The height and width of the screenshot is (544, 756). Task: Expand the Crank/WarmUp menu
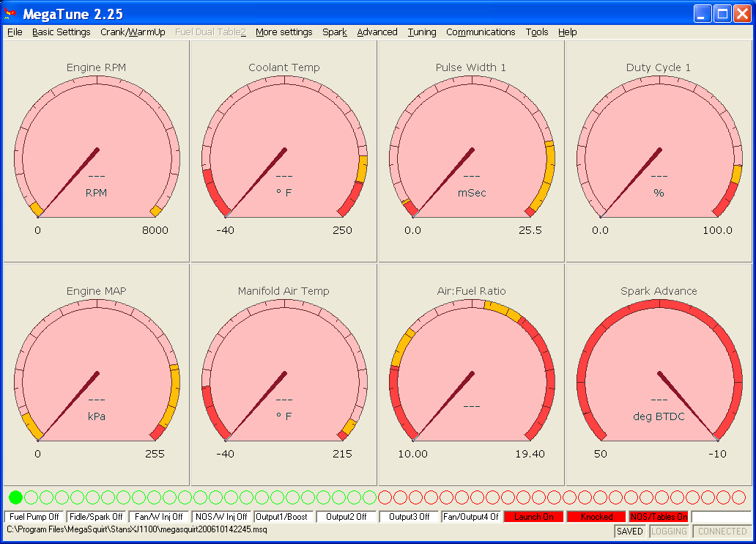pos(133,32)
